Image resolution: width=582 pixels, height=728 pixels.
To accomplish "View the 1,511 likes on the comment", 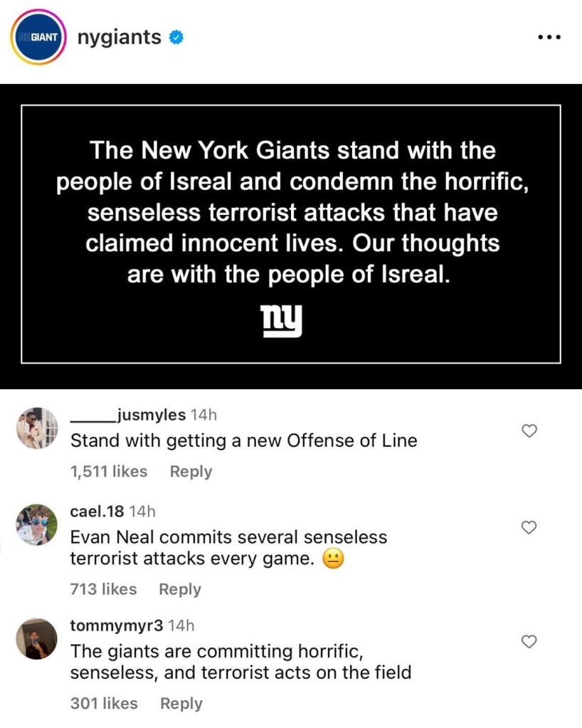I will [109, 472].
